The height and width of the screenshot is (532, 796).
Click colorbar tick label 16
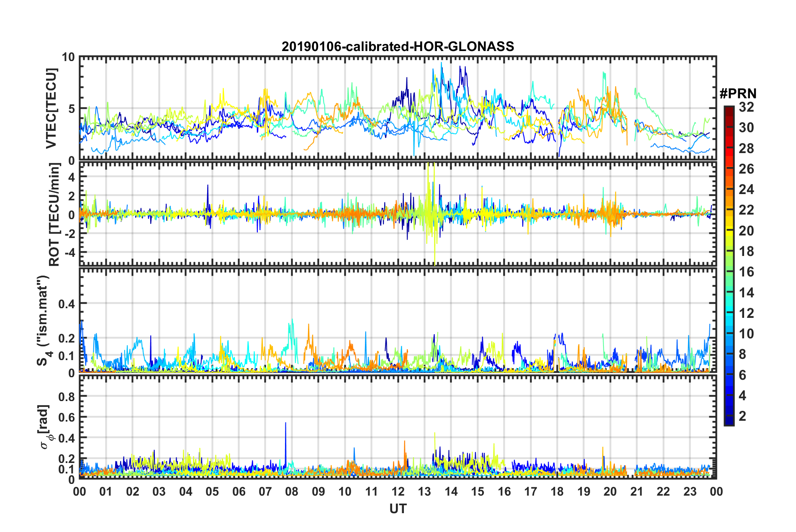(x=746, y=272)
